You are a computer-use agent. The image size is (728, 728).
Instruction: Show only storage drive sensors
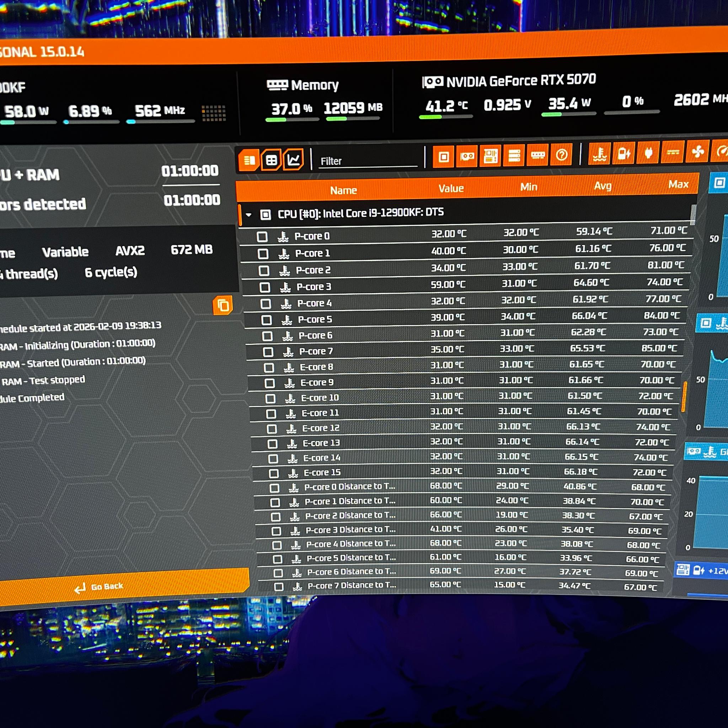[514, 155]
